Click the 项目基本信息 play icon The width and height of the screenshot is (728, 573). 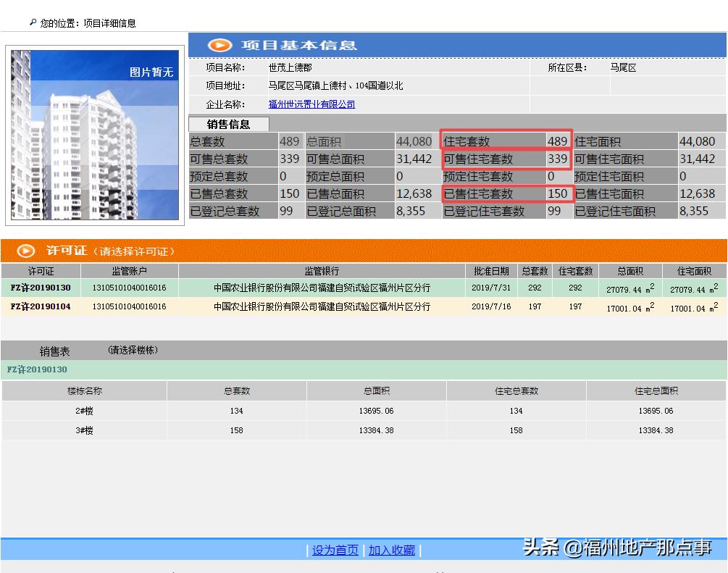(219, 45)
